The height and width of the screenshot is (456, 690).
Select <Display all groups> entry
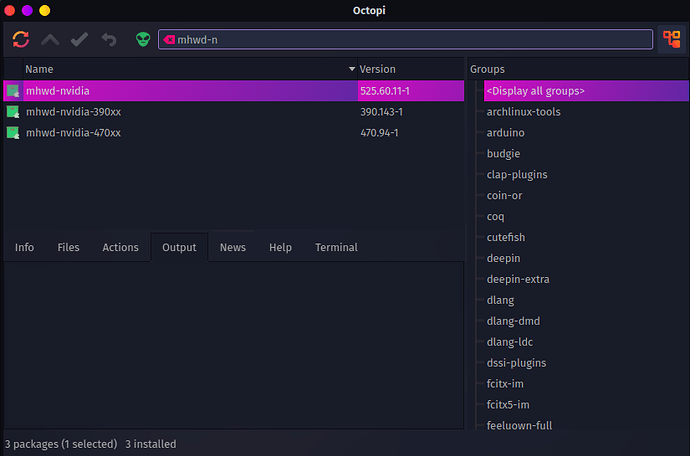(586, 91)
